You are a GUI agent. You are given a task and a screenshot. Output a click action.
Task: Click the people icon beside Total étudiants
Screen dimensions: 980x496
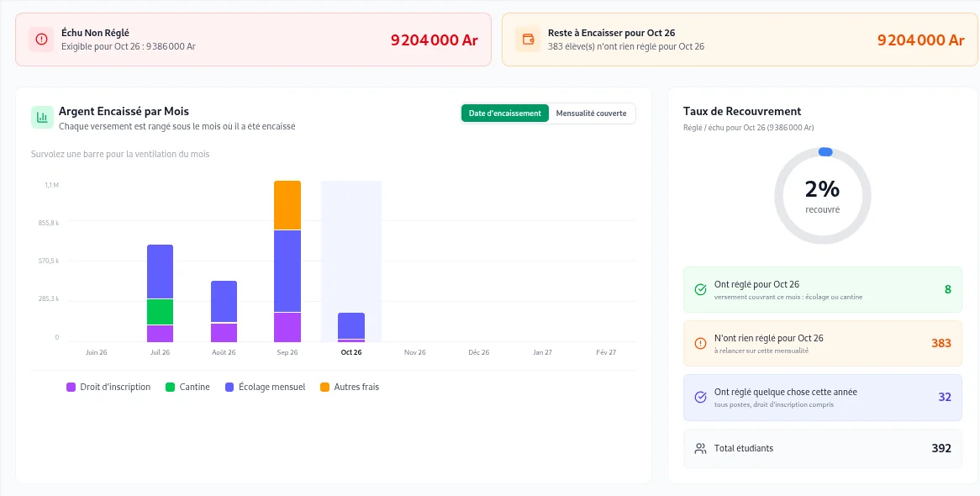701,448
